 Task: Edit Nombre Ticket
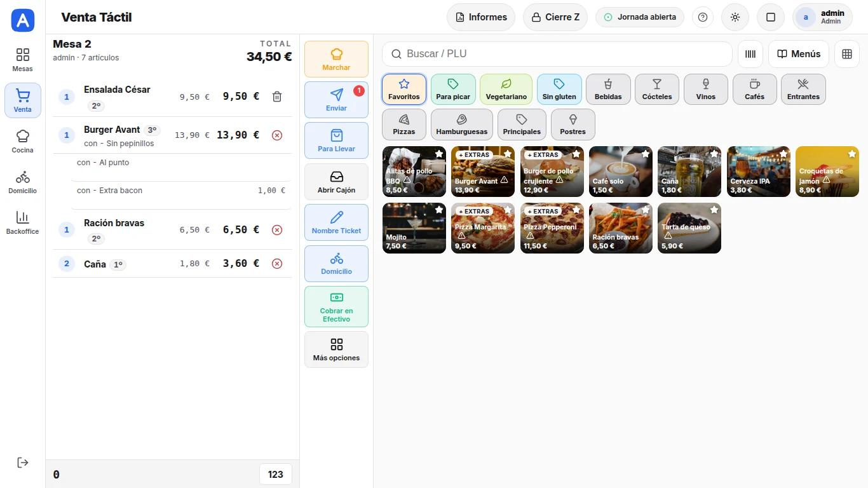(x=336, y=222)
